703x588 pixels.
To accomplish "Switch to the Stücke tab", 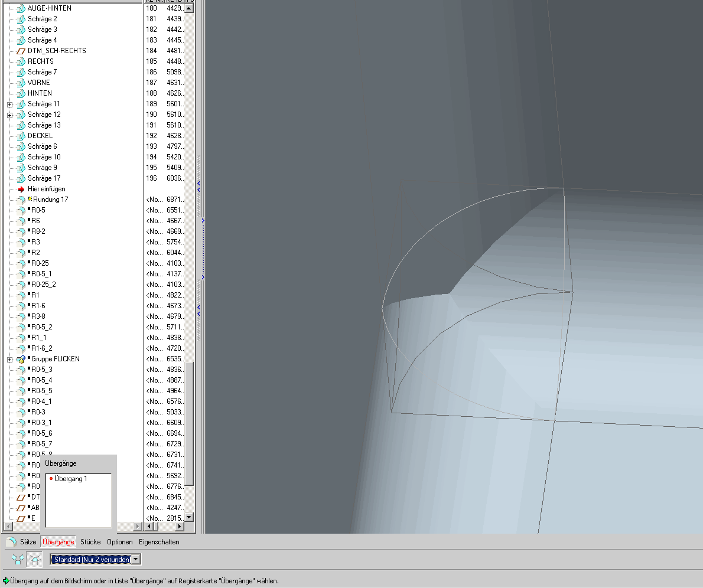I will tap(90, 542).
